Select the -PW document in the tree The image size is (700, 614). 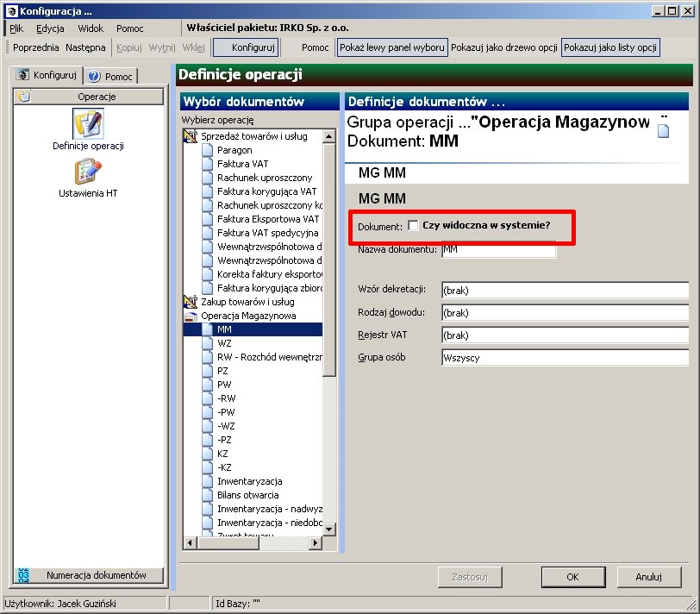[x=227, y=412]
